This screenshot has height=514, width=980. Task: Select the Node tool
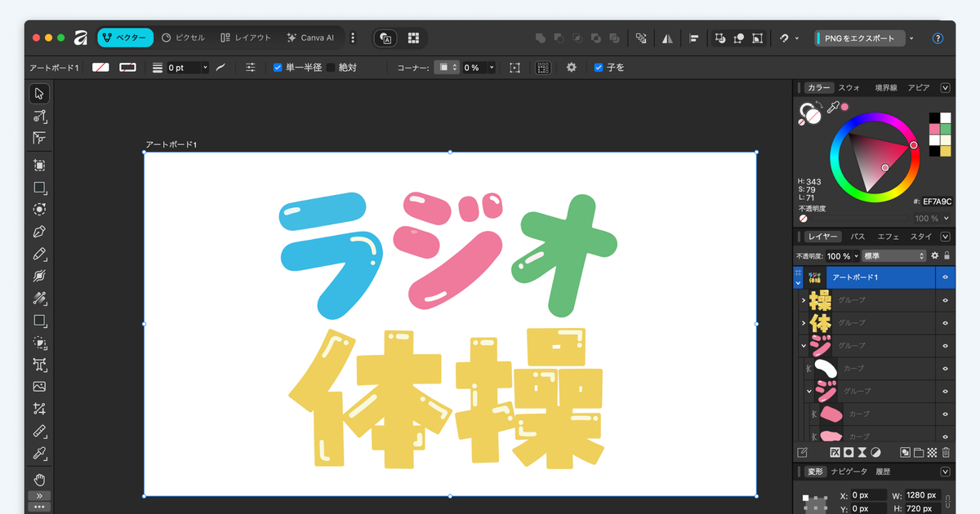(x=39, y=116)
